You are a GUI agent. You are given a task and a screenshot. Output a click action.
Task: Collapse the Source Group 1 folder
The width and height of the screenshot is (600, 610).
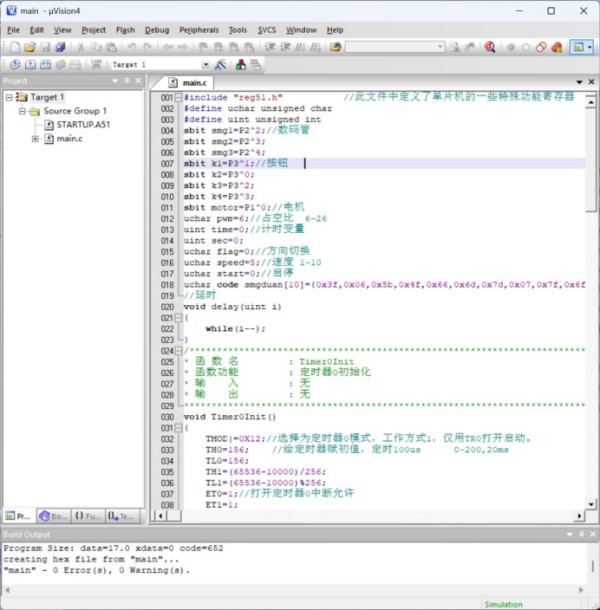click(x=22, y=112)
